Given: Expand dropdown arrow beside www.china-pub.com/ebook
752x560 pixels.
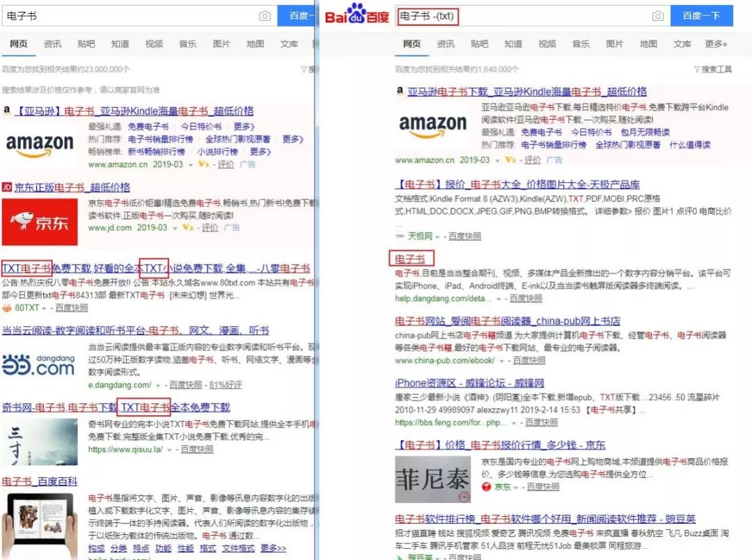Looking at the screenshot, I should [501, 360].
